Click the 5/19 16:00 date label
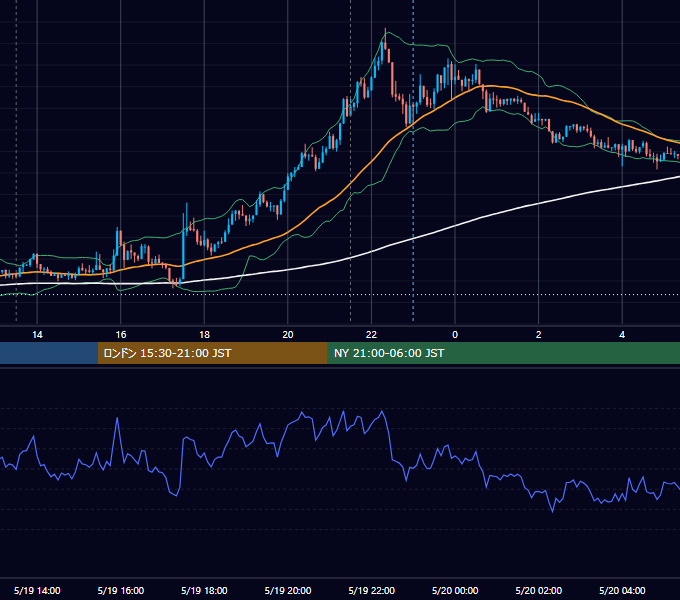The width and height of the screenshot is (680, 600). [121, 590]
